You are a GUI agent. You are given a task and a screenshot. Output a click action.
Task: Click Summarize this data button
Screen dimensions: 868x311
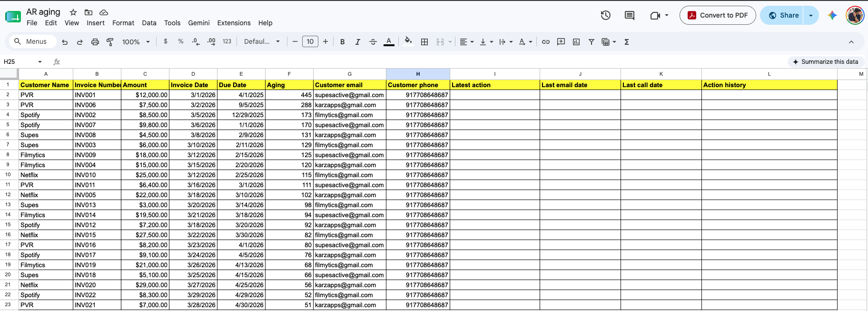[x=826, y=61]
